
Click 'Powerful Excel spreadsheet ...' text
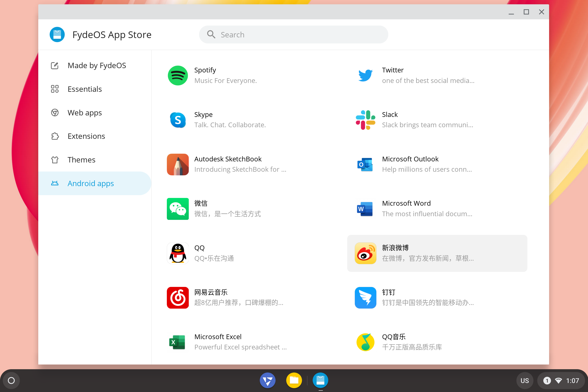point(241,347)
